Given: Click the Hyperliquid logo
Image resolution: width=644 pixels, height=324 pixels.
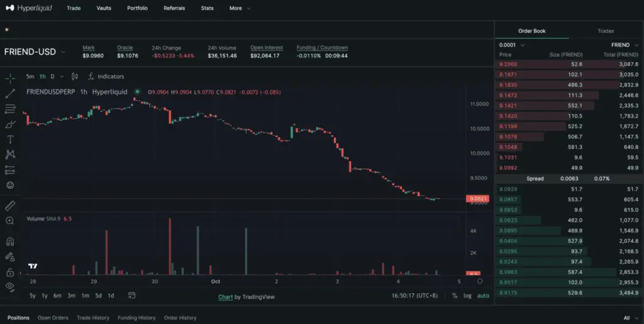Looking at the screenshot, I should tap(29, 8).
